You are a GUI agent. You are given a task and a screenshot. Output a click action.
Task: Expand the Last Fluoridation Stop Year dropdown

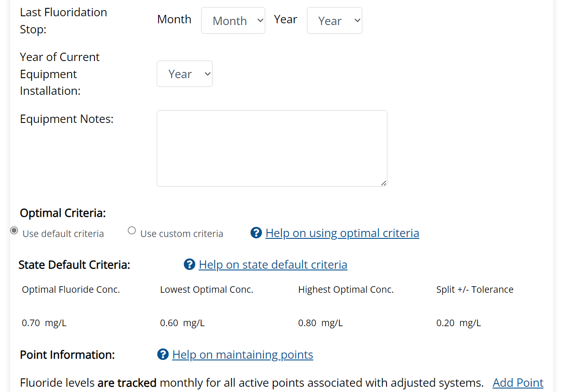[334, 21]
